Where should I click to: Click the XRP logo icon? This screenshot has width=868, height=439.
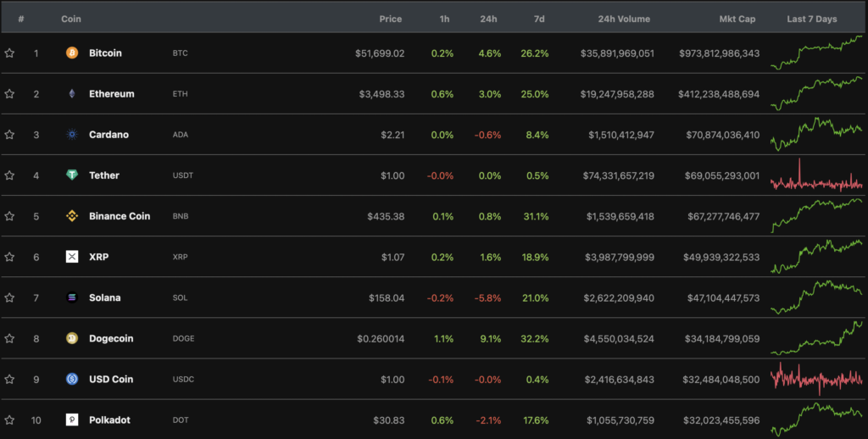(72, 257)
